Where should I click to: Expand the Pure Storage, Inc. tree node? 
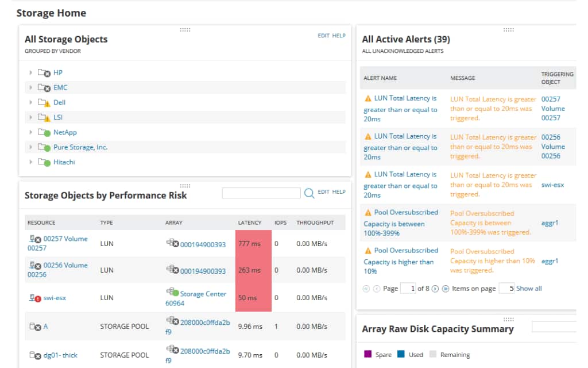[31, 147]
